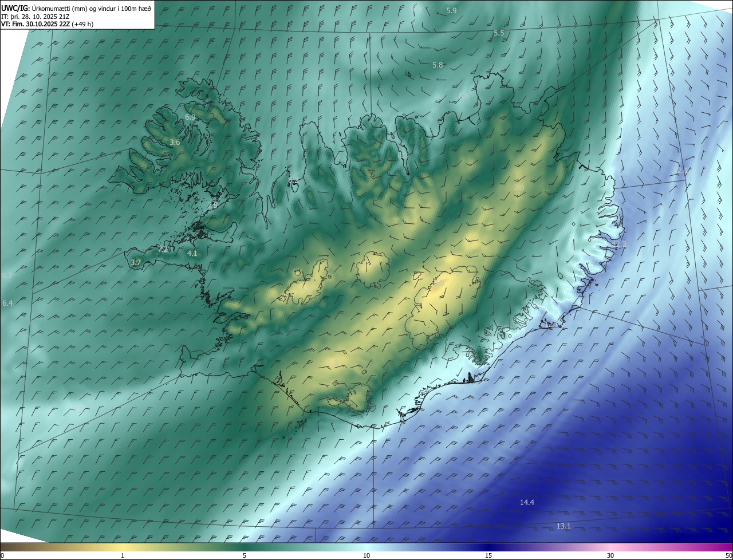Click the 13.1 value label on the map
Image resolution: width=733 pixels, height=560 pixels.
pos(563,526)
